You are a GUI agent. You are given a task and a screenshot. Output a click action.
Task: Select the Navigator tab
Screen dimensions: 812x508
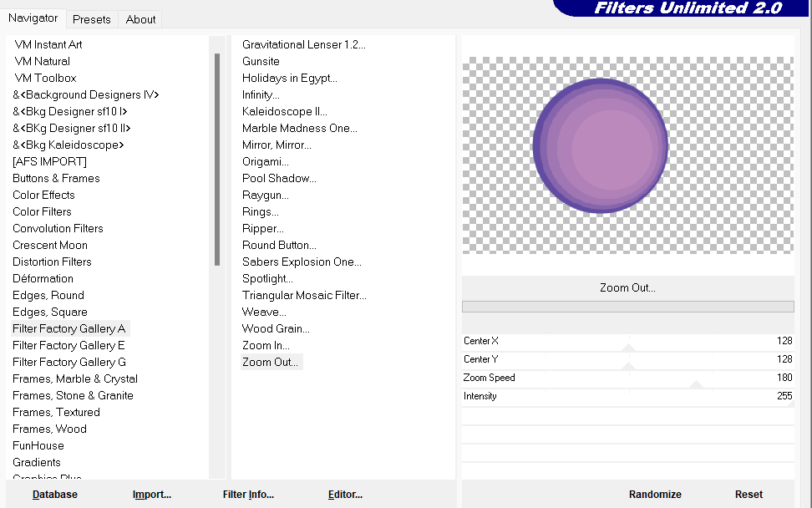(x=33, y=18)
